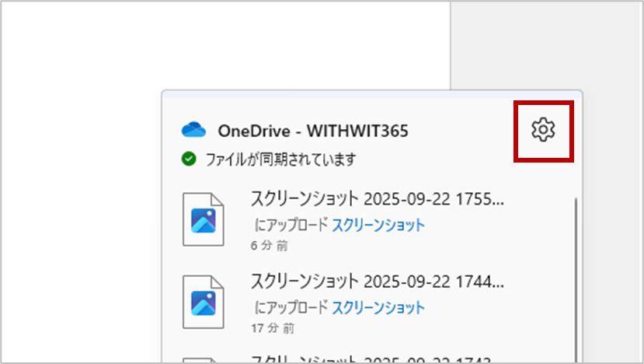Open スクリーンショット folder link under the 1755 file

[378, 226]
